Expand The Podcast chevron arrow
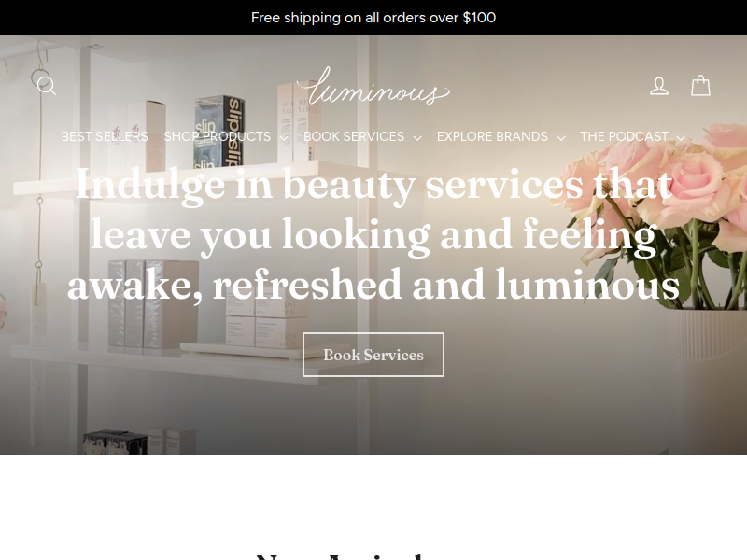Screen dimensions: 747x560 [681, 138]
